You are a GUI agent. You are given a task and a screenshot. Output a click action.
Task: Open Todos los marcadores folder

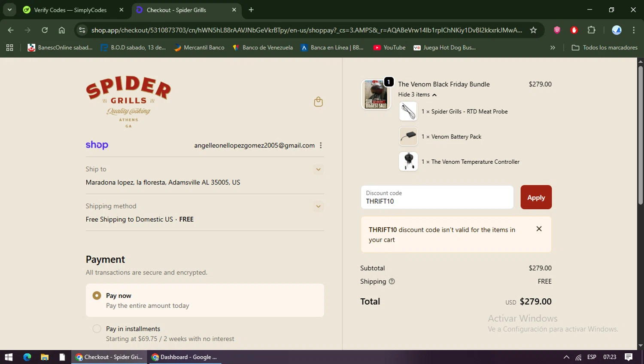(605, 48)
